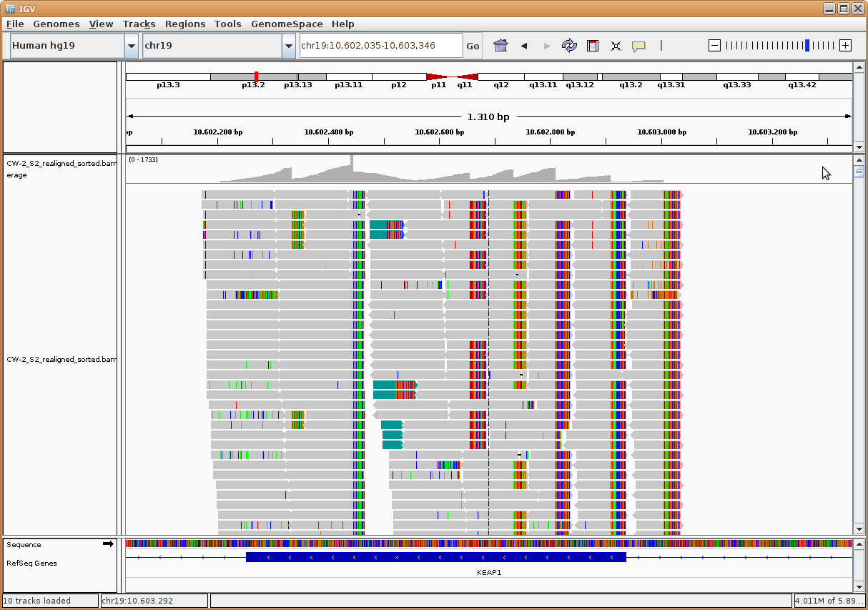Refresh the view with the reload icon
The height and width of the screenshot is (610, 868).
[569, 46]
